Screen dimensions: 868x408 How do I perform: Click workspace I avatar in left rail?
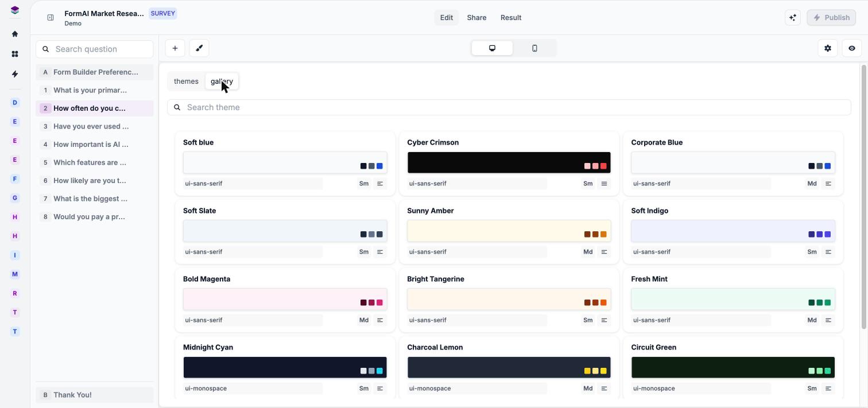click(x=15, y=255)
